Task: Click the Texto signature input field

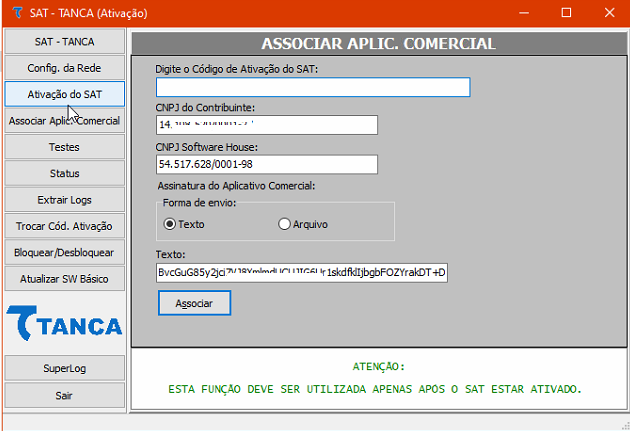Action: [302, 273]
